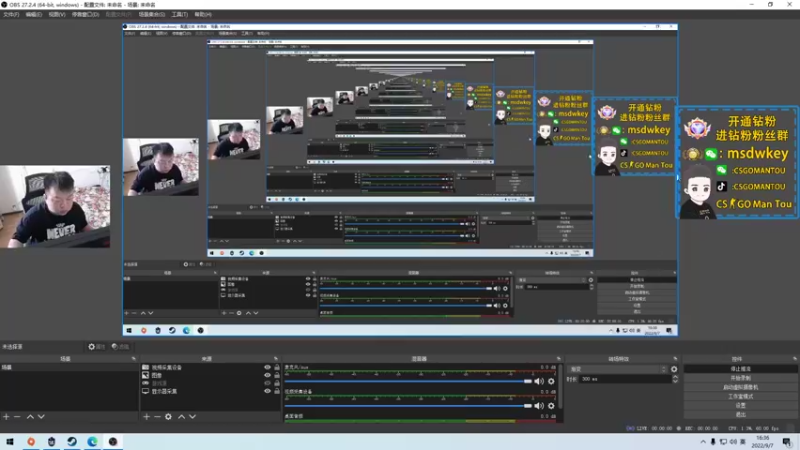Mute the 视频采集设备 audio channel speaker icon

[539, 406]
